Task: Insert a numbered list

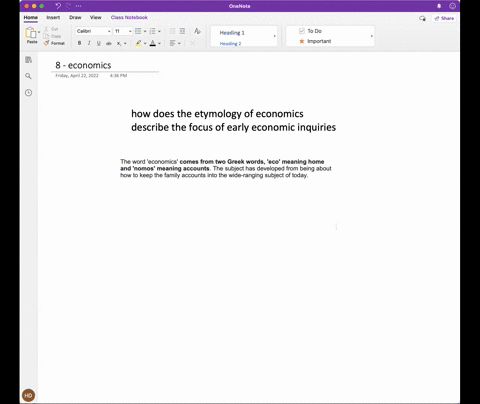Action: pos(152,31)
